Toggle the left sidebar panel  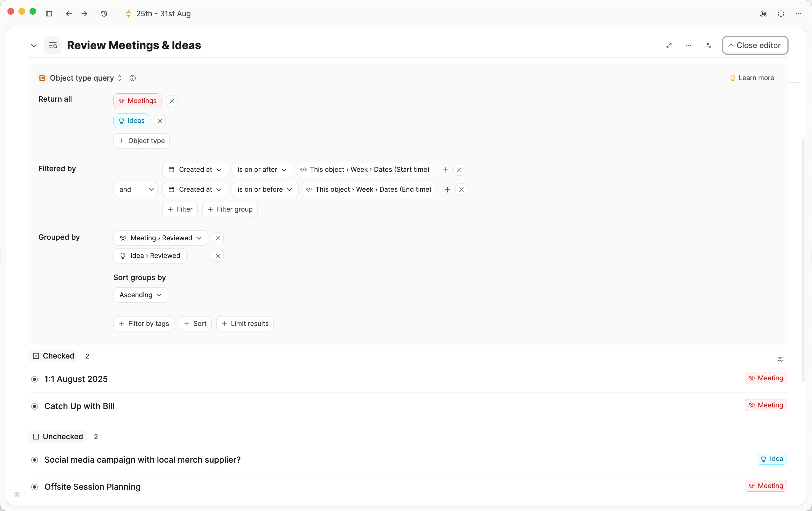click(49, 14)
